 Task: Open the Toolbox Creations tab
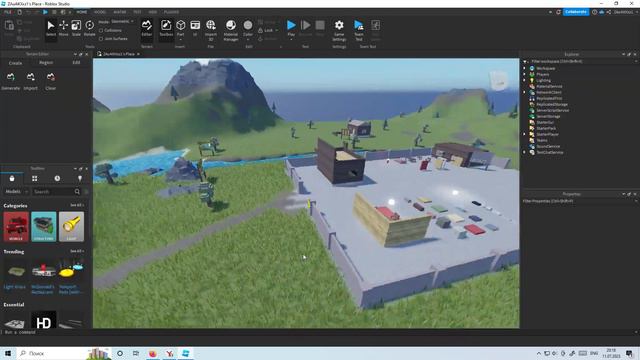pos(80,178)
